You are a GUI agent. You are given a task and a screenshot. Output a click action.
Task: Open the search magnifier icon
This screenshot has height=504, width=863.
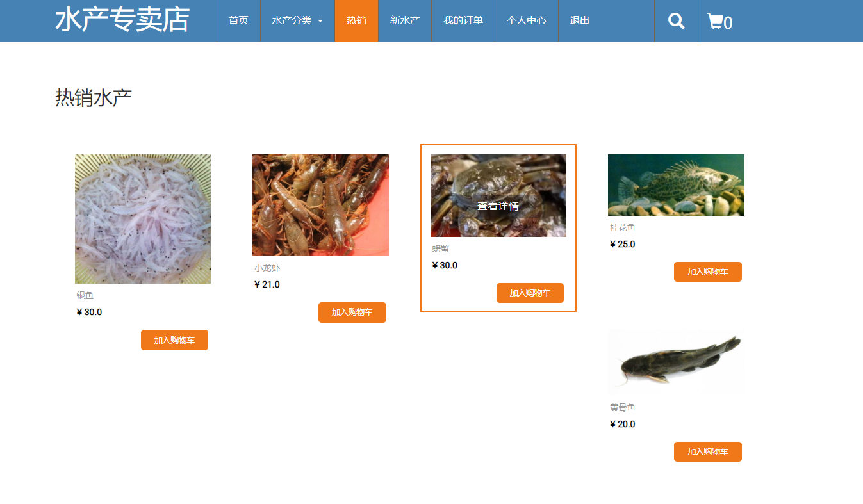coord(676,21)
